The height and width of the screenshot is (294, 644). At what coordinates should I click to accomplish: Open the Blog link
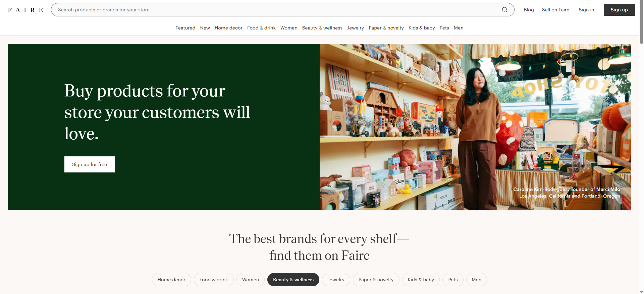[529, 10]
